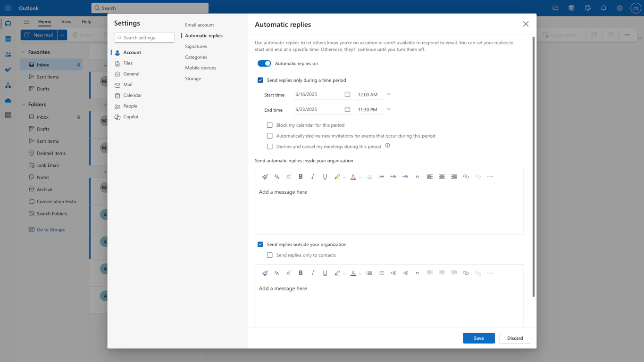The image size is (644, 362).
Task: Open the highlight color dropdown arrow in the inside-organization toolbar
Action: (x=344, y=177)
